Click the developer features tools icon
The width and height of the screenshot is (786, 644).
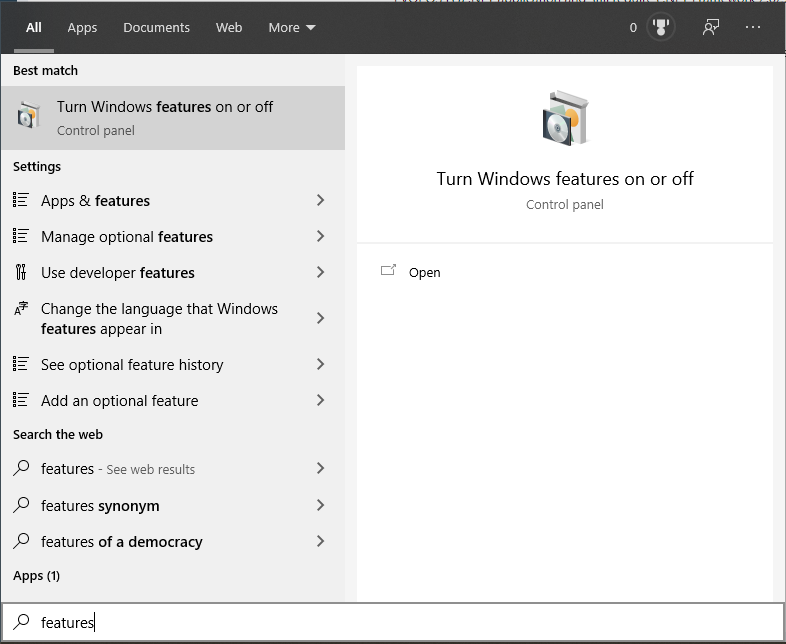point(21,272)
